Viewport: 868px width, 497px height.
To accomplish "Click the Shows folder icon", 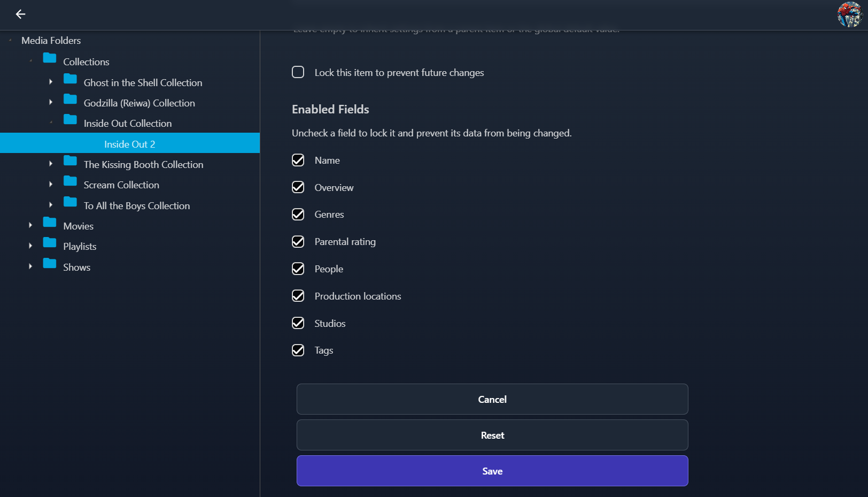I will 50,263.
